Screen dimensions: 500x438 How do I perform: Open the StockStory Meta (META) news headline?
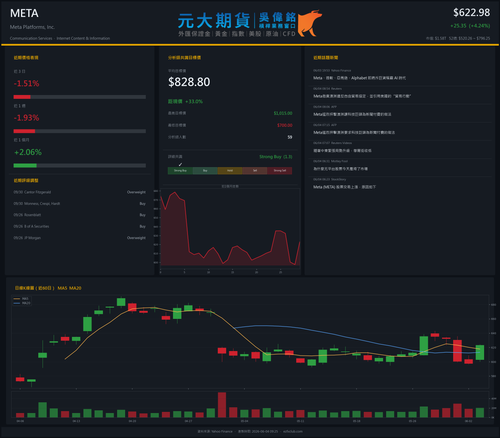tap(344, 187)
